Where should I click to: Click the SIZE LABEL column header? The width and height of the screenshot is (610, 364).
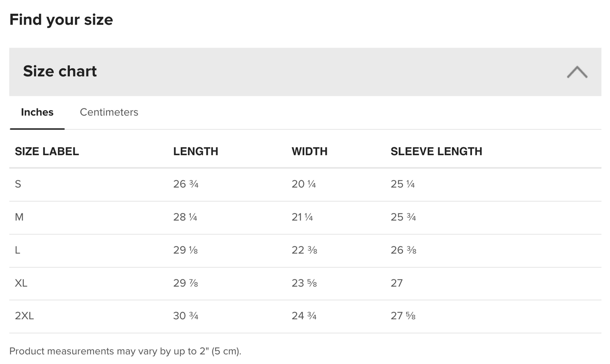click(47, 151)
